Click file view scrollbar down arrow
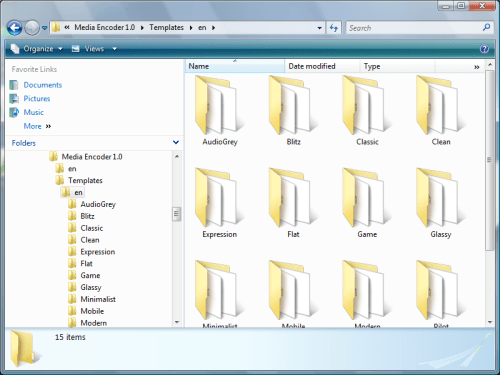This screenshot has width=500, height=375. (490, 322)
